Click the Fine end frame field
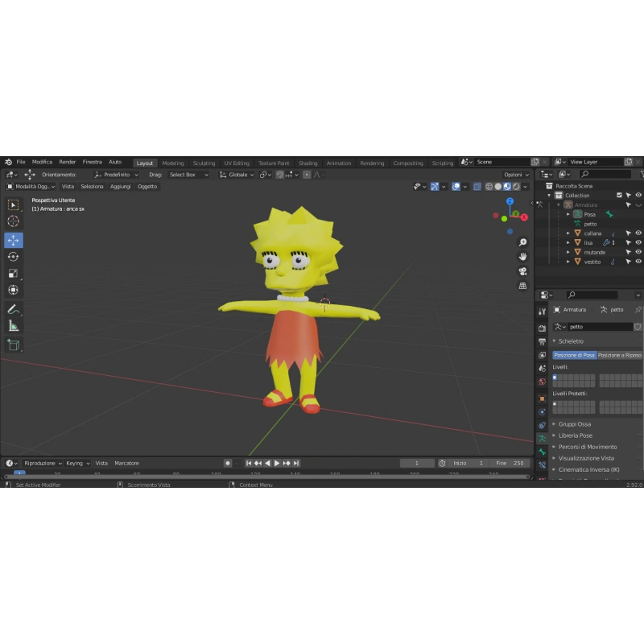This screenshot has width=644, height=644. click(510, 464)
